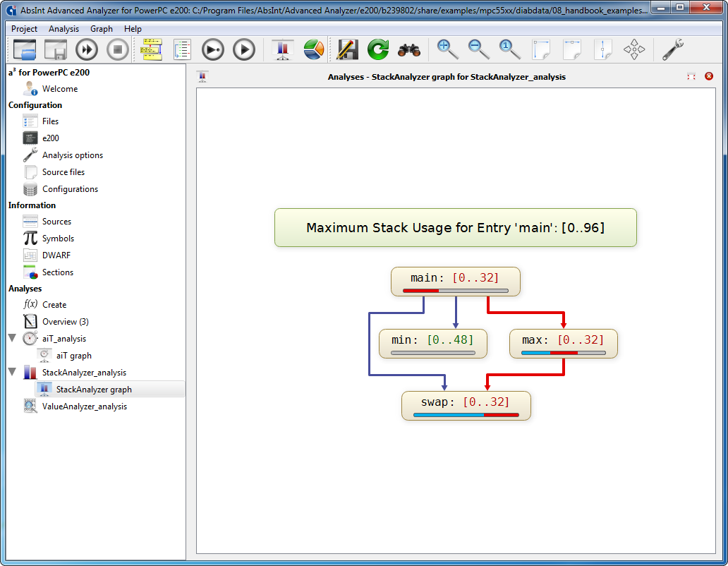Open the Welcome page in sidebar

[60, 89]
